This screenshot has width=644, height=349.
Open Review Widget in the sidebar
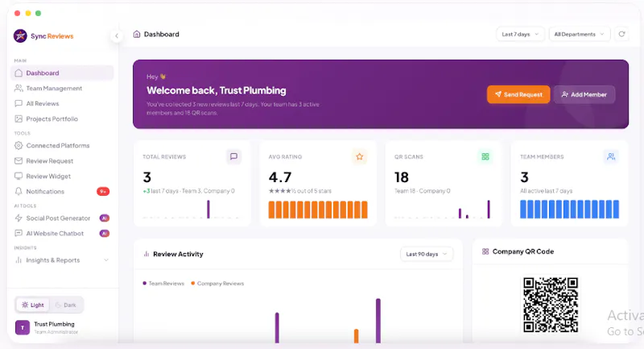62,176
